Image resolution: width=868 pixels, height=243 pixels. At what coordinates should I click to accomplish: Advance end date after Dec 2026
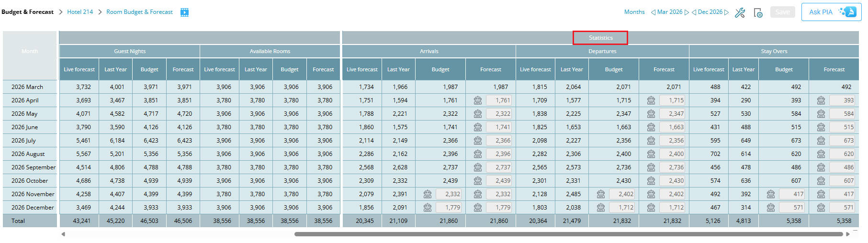tap(727, 12)
